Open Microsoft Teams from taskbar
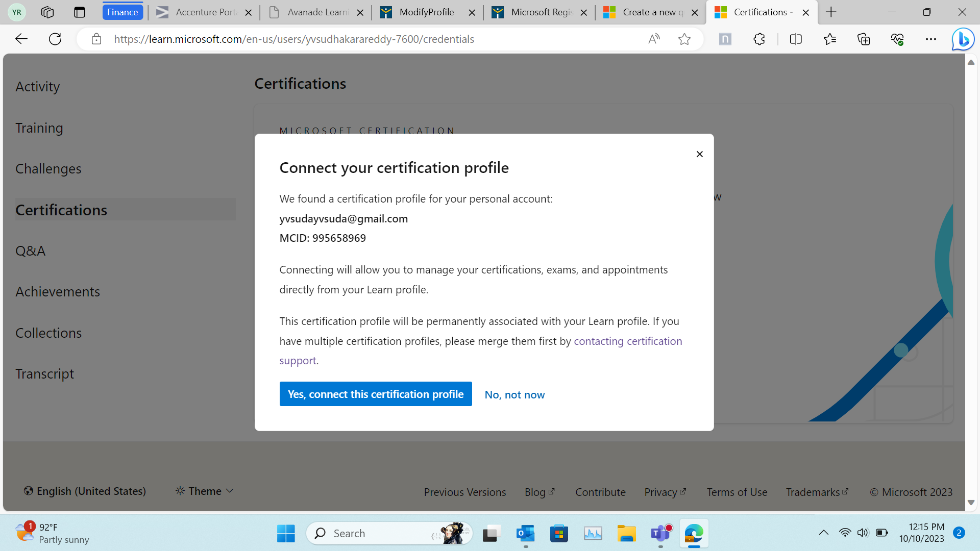980x551 pixels. coord(660,534)
